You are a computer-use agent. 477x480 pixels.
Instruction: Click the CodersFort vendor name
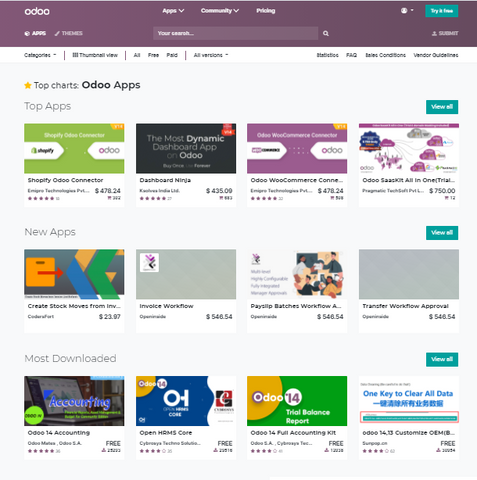tap(41, 317)
